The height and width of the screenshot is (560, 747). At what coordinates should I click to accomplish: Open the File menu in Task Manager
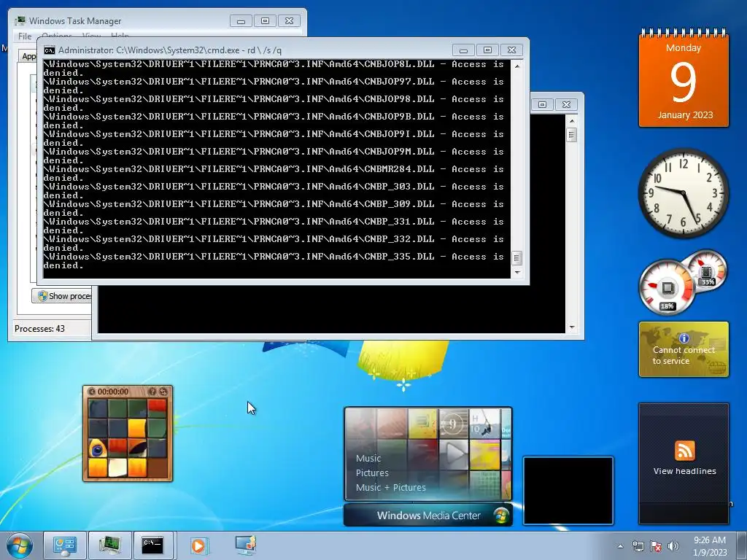tap(25, 36)
